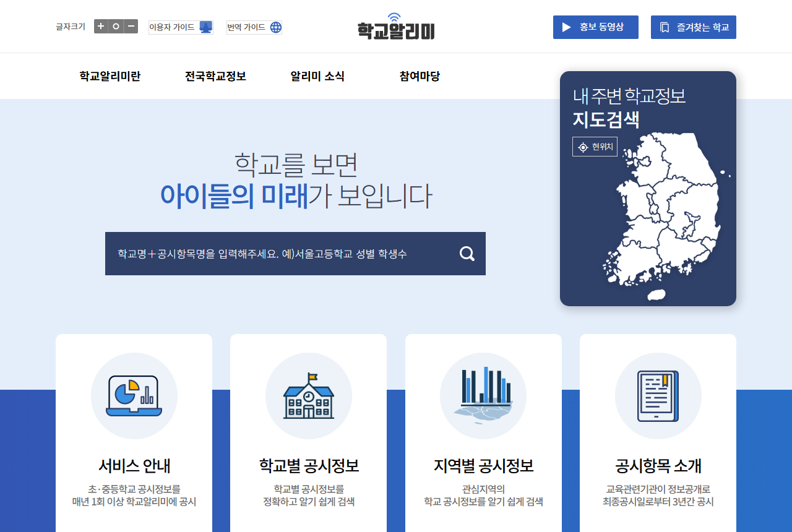This screenshot has height=532, width=792.
Task: Open the 공시항목 소개 title link
Action: 658,466
